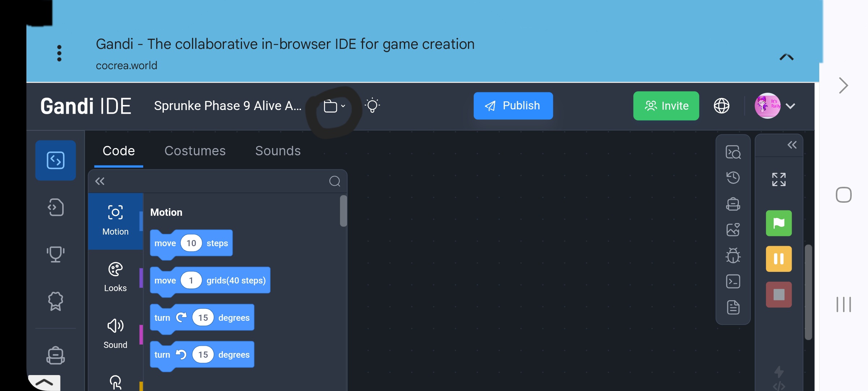Open the folder file dropdown
This screenshot has width=868, height=391.
pos(334,106)
